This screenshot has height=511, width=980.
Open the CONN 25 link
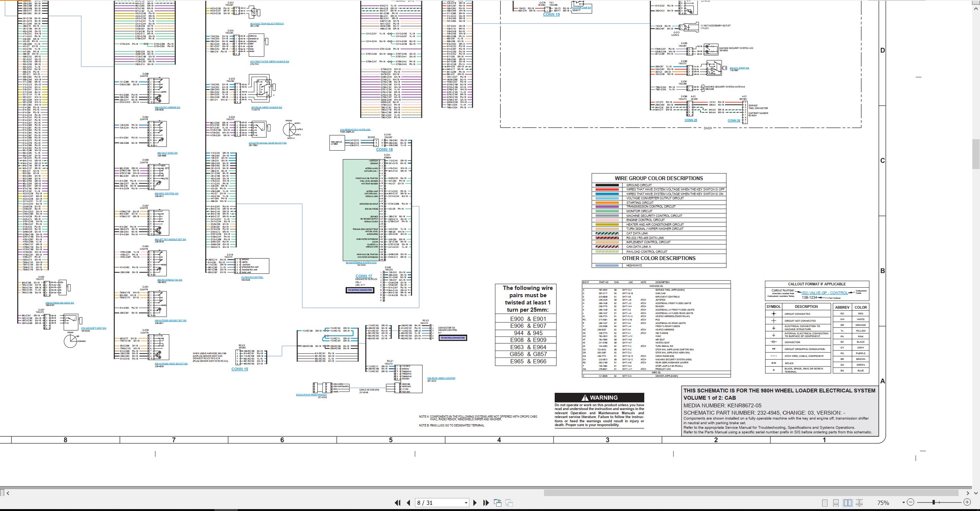click(x=691, y=120)
